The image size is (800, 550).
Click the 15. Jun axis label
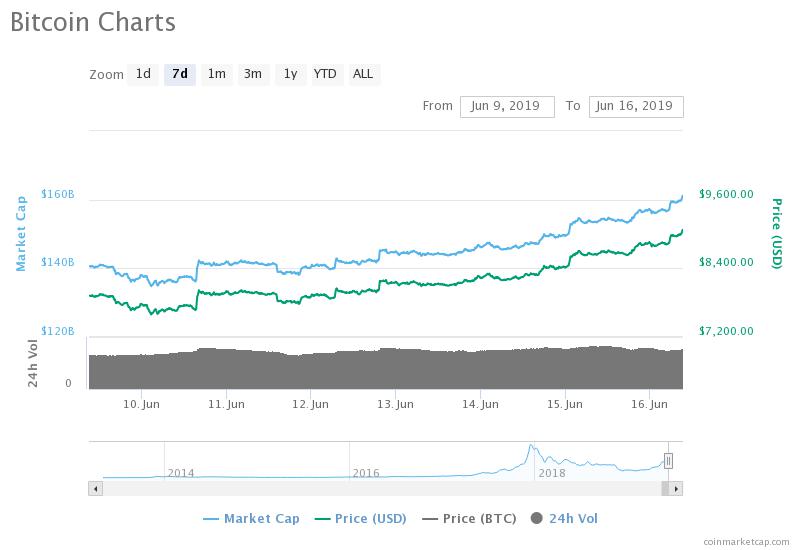click(x=564, y=404)
